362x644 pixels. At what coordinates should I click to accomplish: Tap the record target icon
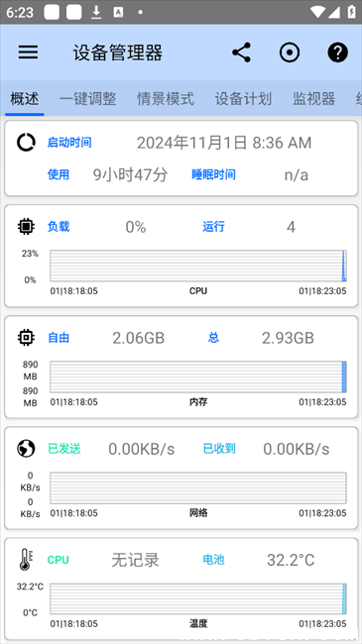pos(290,53)
